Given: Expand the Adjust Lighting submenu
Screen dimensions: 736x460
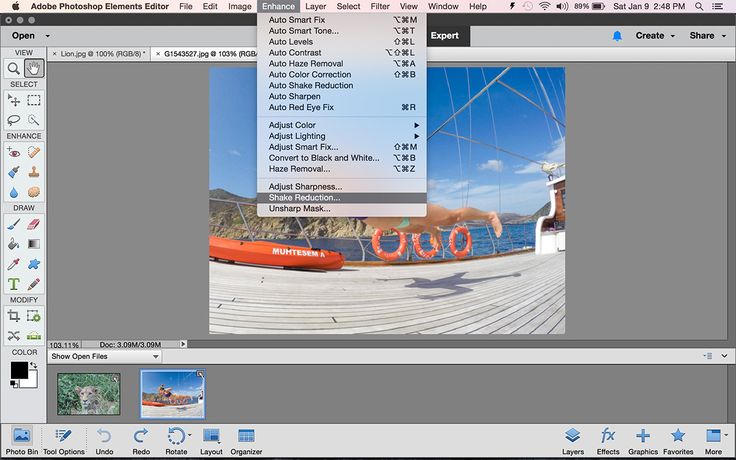Looking at the screenshot, I should [342, 136].
